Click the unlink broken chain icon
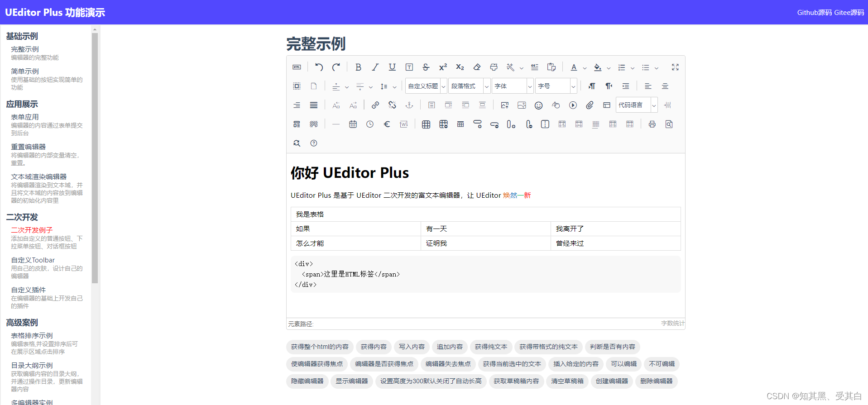 [392, 105]
